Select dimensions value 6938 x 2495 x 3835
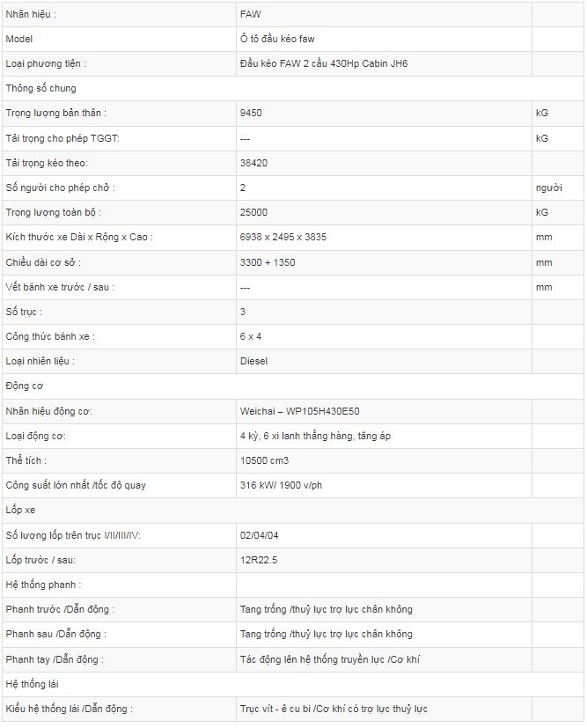The image size is (587, 728). point(283,237)
